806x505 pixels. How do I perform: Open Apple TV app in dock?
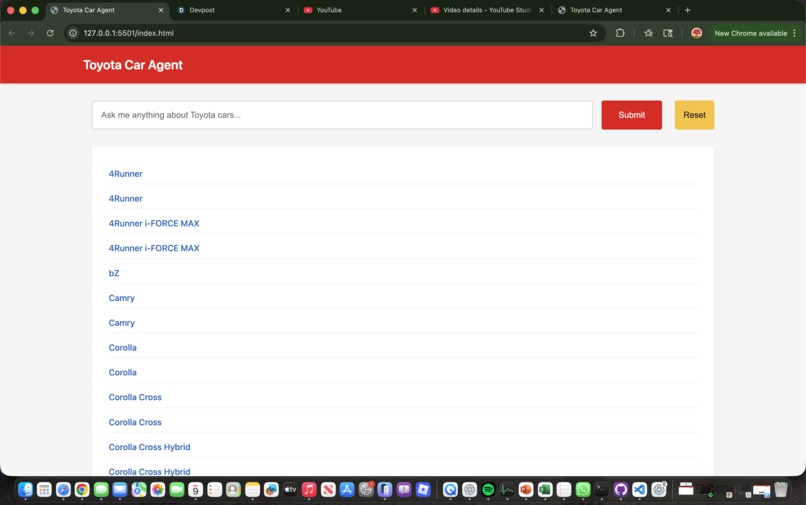click(x=290, y=490)
